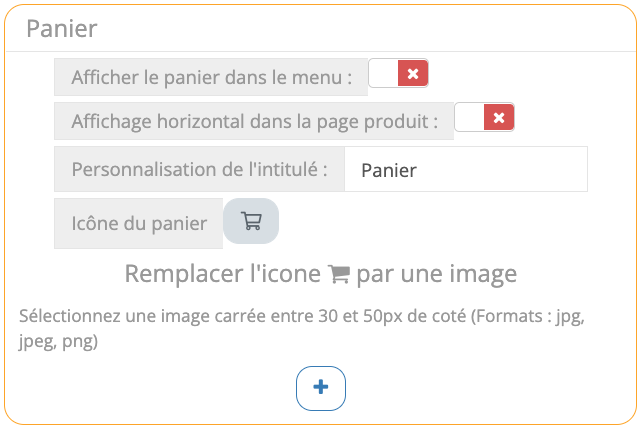Screen dimensions: 642x430
Task: Click white side of 'Affichage horizontal' switch
Action: [x=470, y=118]
